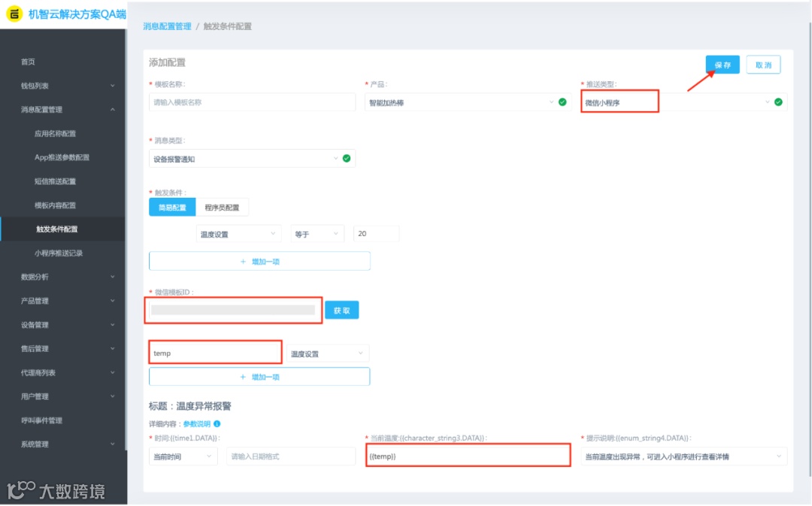Open the 温度设置 dropdown beside temp field

tap(328, 353)
